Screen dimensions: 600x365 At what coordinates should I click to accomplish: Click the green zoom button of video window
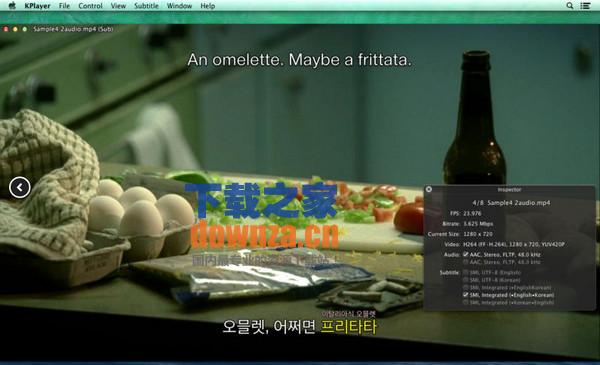24,29
